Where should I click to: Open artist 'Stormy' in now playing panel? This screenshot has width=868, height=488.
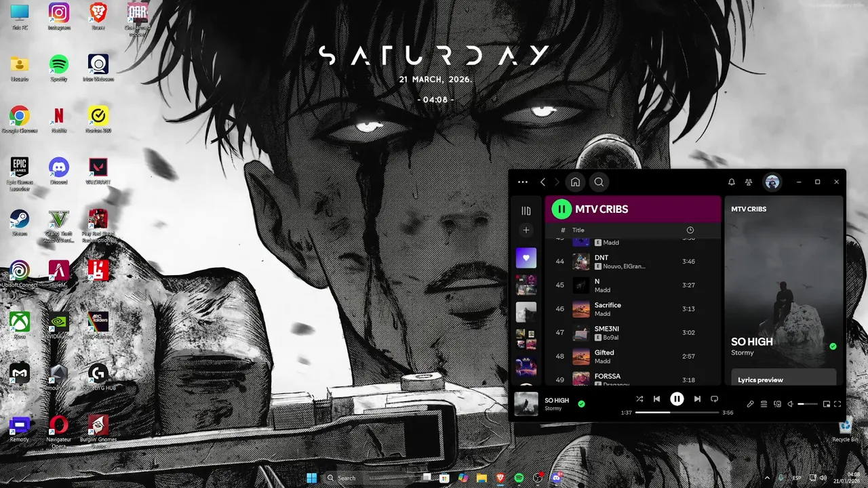[x=742, y=352]
